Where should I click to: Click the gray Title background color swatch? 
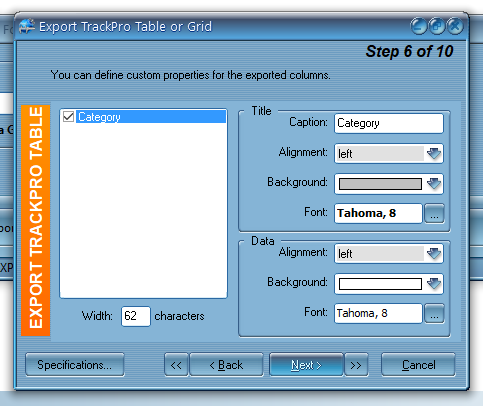coord(380,184)
